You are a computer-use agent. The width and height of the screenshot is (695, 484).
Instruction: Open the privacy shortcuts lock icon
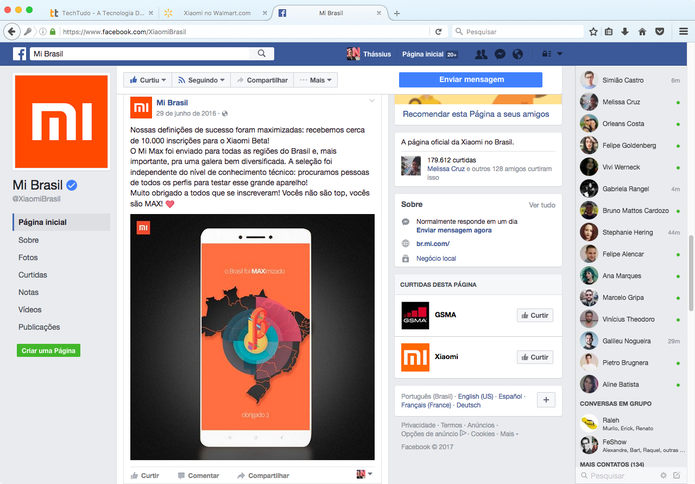(547, 54)
